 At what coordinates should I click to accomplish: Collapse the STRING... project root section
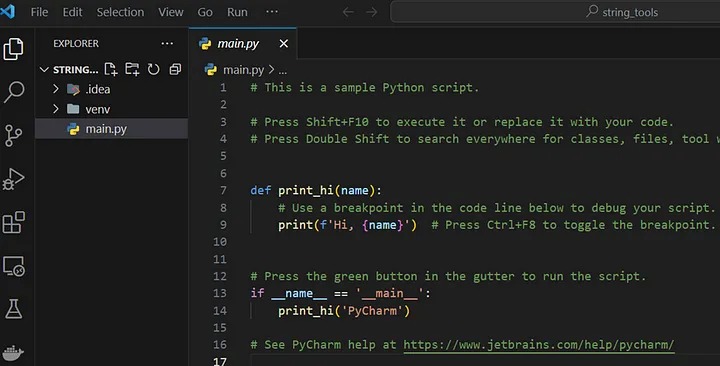tap(44, 70)
